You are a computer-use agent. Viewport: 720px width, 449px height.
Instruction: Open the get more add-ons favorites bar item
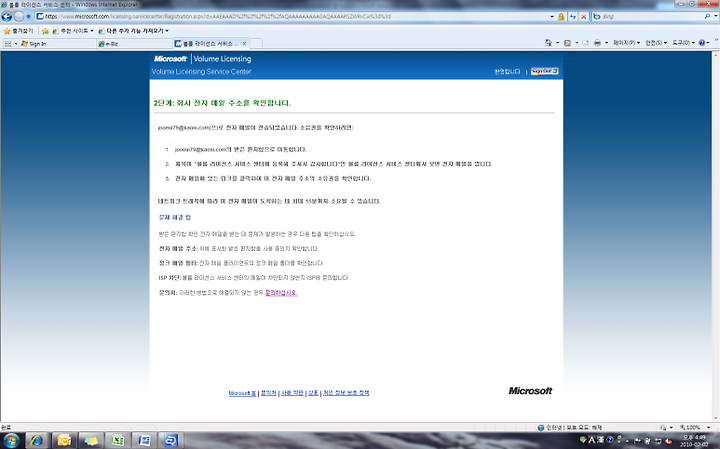click(134, 31)
